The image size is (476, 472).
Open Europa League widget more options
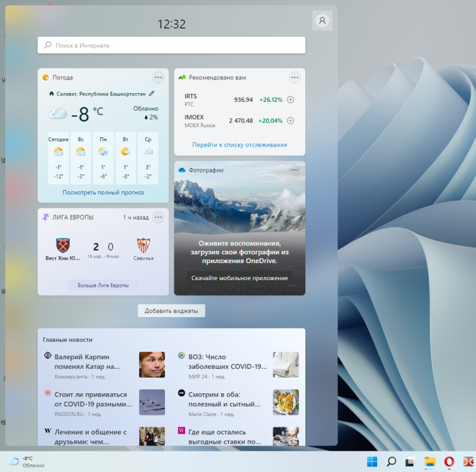[158, 217]
